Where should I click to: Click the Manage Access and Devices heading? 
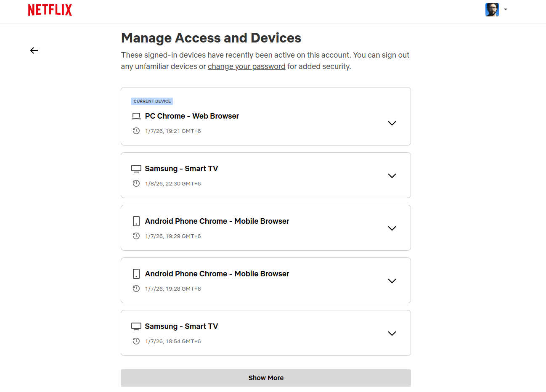[x=211, y=38]
